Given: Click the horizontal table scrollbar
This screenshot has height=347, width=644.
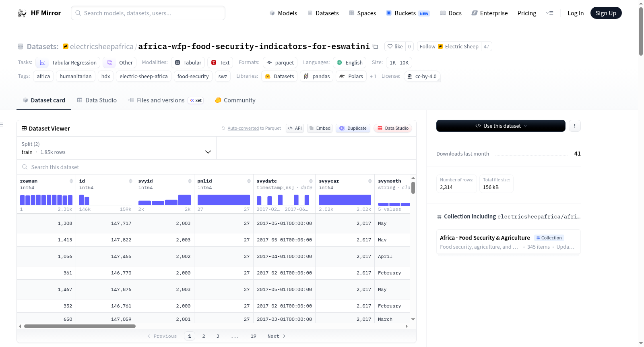Looking at the screenshot, I should click(80, 326).
